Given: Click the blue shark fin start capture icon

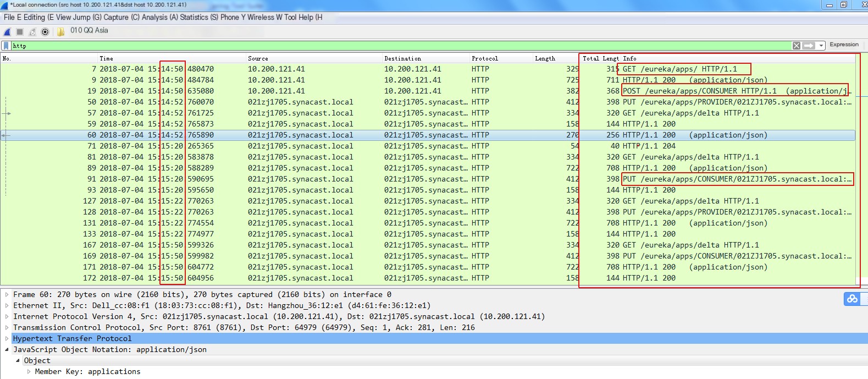Looking at the screenshot, I should 7,32.
